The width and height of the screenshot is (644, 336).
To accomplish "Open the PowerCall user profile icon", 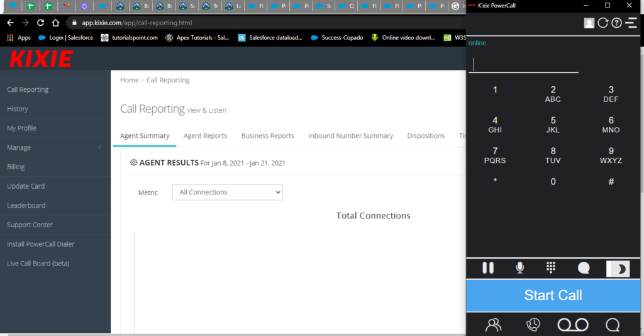I will [589, 23].
